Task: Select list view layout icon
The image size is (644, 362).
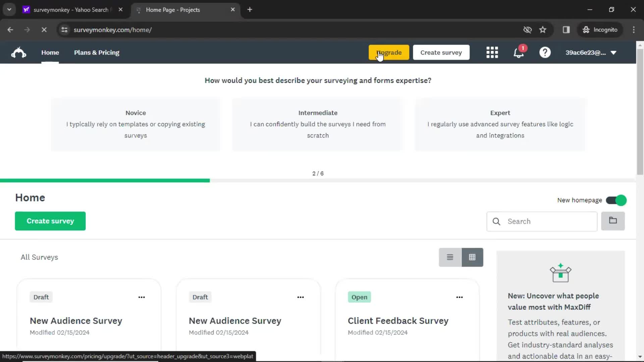Action: tap(450, 257)
